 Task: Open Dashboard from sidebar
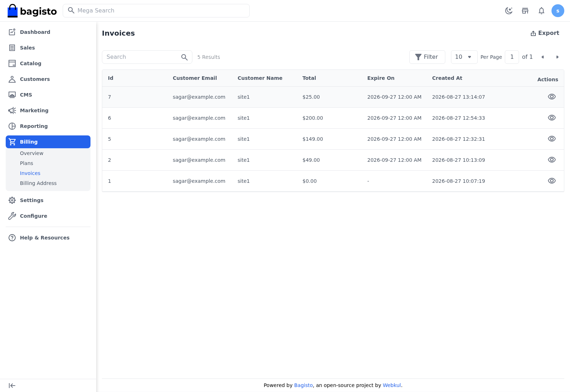pos(48,32)
